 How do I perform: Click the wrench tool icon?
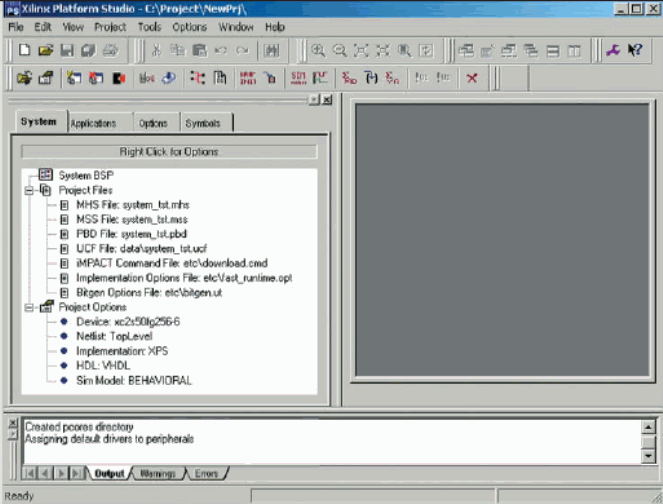click(613, 50)
